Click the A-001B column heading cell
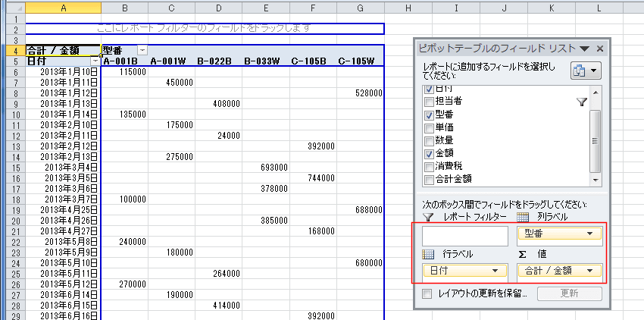This screenshot has height=320, width=644. pyautogui.click(x=125, y=61)
